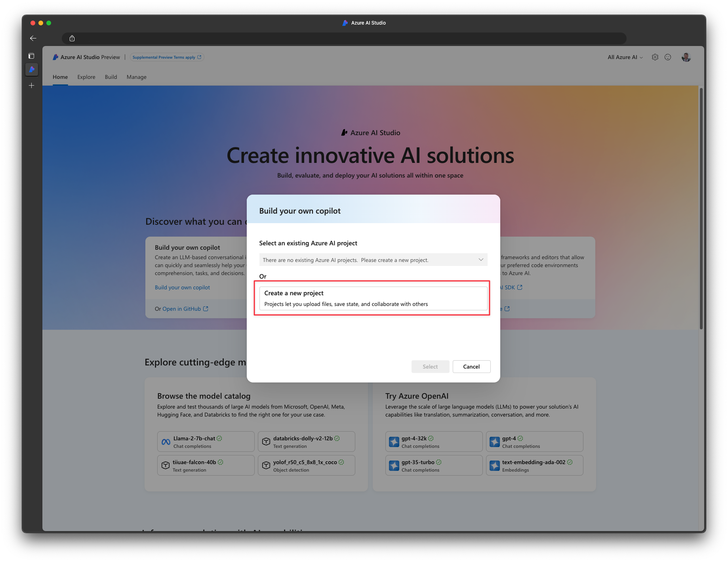Click external icon on Supplemental Preview Terms badge
Screen dimensions: 728x562
pyautogui.click(x=199, y=57)
